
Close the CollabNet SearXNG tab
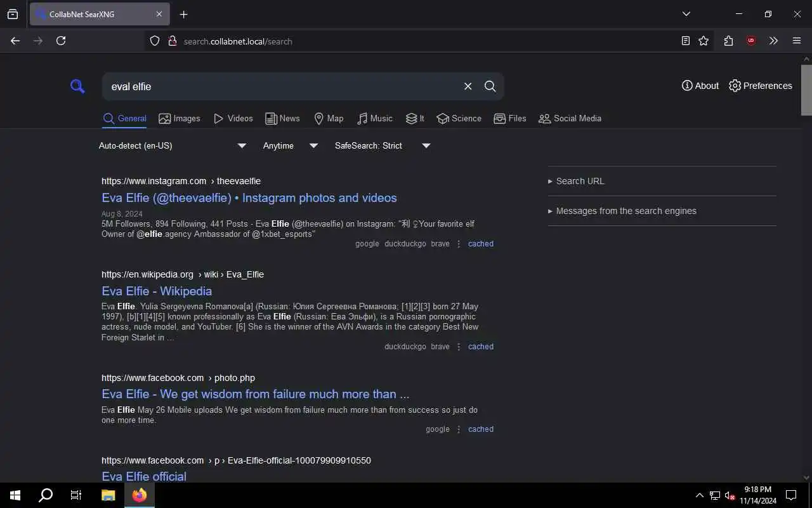(159, 14)
